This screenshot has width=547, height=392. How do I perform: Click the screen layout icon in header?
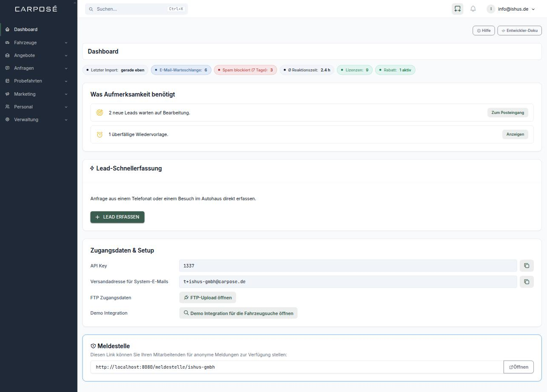pyautogui.click(x=458, y=9)
